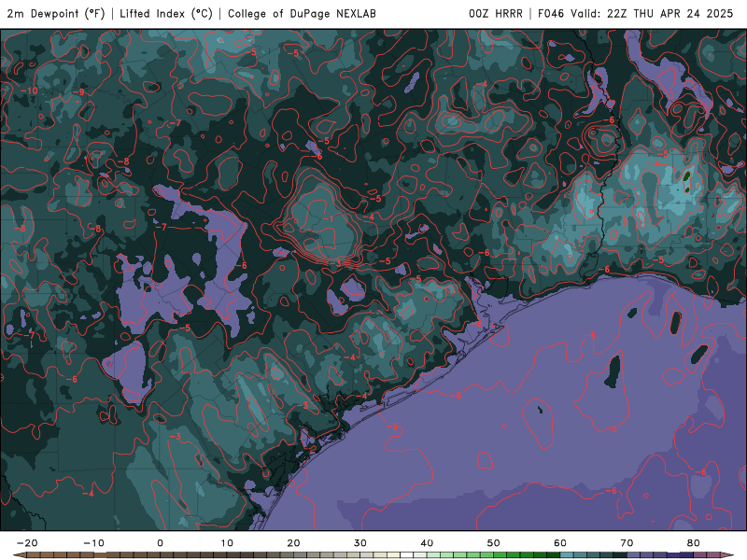Select the "50" color scale tick label

coord(494,543)
